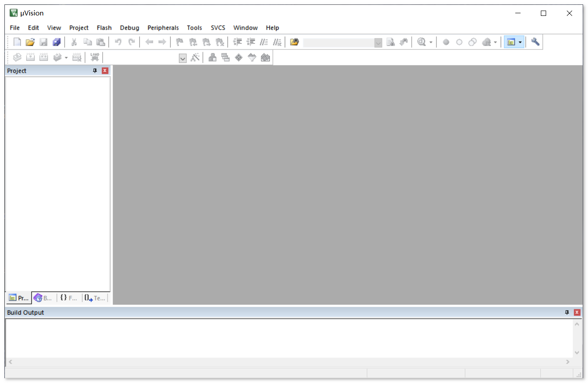Image resolution: width=588 pixels, height=383 pixels.
Task: Open the SVCS menu
Action: point(218,27)
